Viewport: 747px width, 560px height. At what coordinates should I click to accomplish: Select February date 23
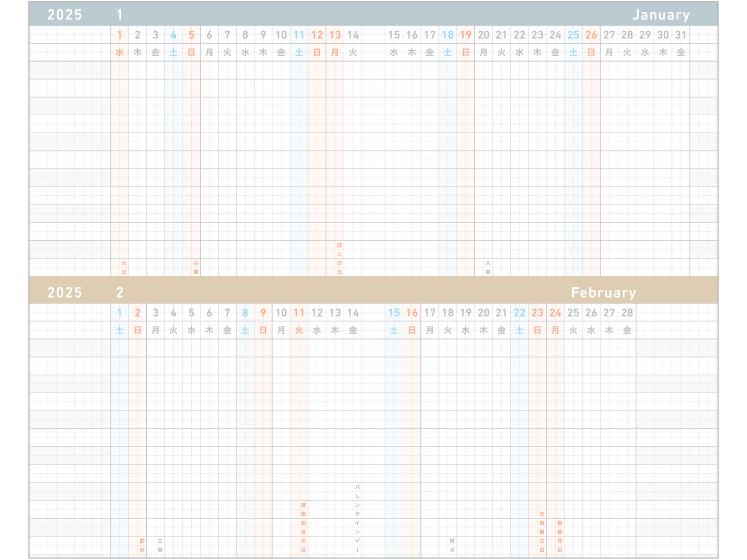[x=537, y=313]
